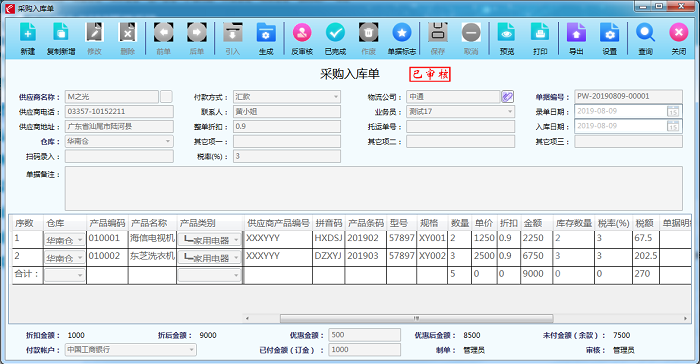Expand the 仓库 dropdown showing 华南仓
Viewport: 700px width, 364px height.
tap(168, 142)
